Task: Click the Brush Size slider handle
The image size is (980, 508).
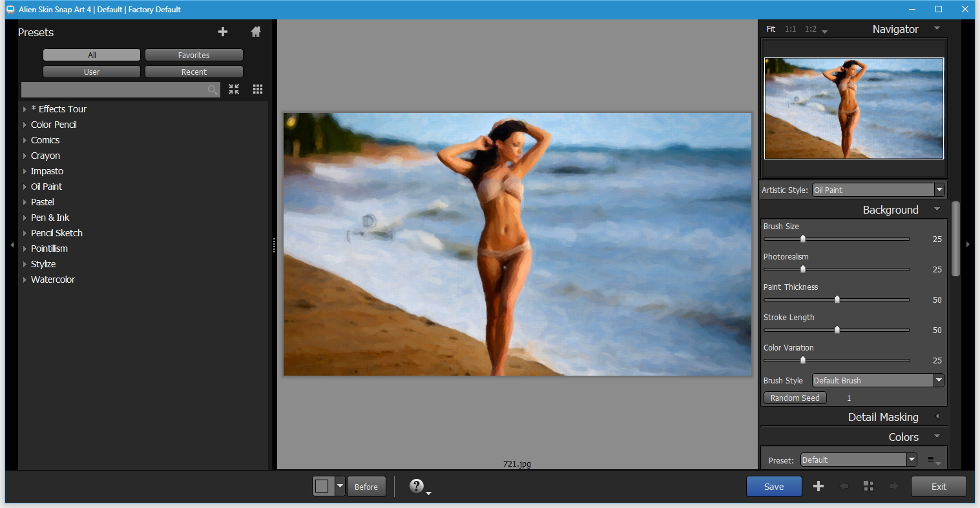Action: (x=803, y=239)
